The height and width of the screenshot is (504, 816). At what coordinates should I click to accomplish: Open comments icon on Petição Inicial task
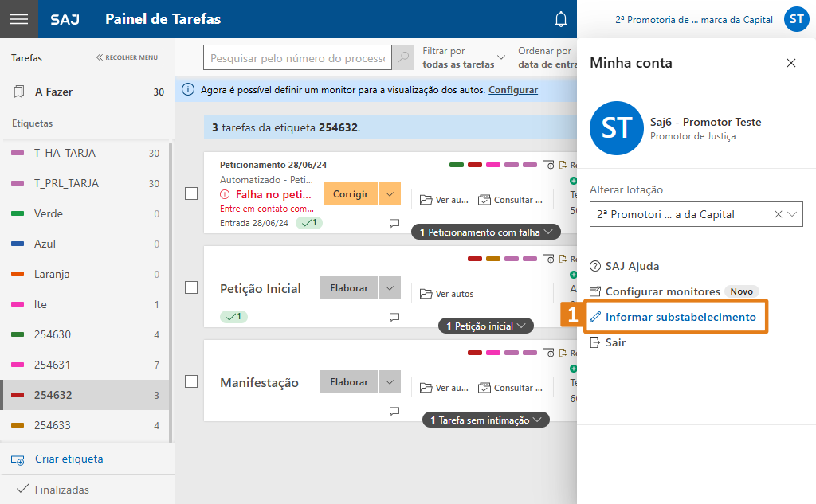tap(394, 317)
